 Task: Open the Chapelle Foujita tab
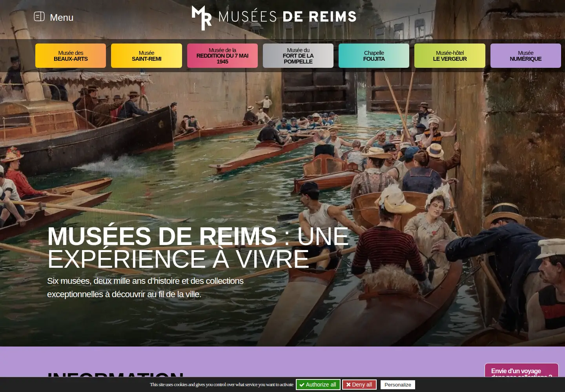click(x=374, y=56)
